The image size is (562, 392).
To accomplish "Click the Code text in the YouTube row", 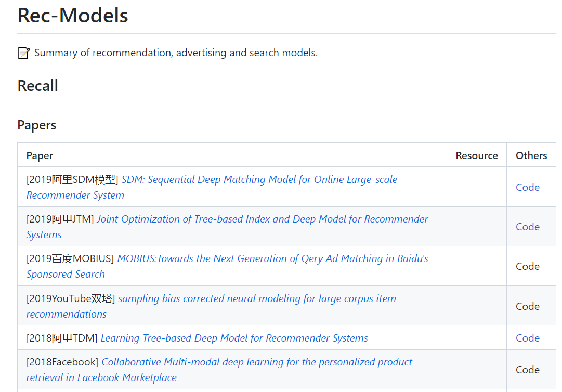I will [528, 306].
